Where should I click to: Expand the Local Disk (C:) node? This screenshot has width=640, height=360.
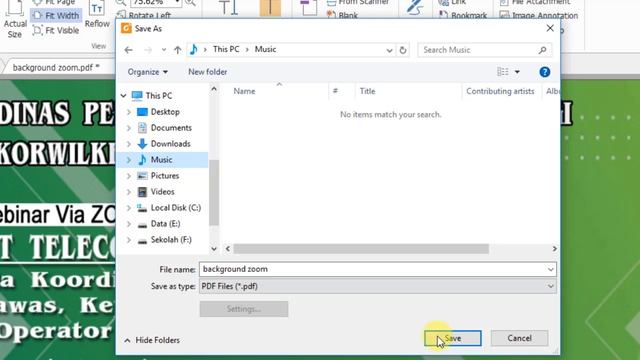[x=129, y=208]
